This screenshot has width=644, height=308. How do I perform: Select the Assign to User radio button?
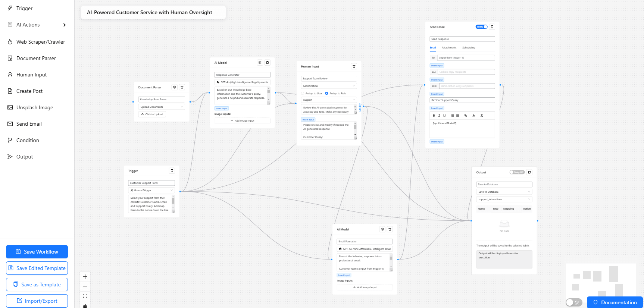(x=303, y=94)
